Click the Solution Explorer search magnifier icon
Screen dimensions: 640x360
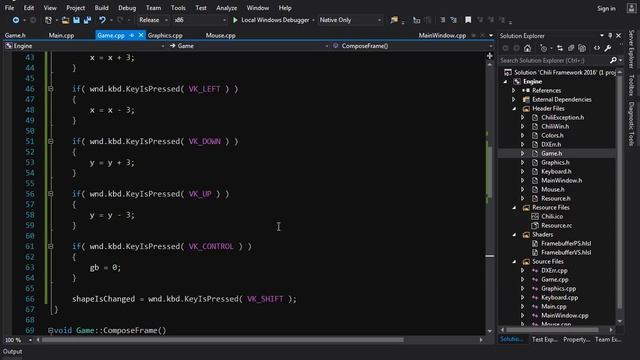(613, 60)
